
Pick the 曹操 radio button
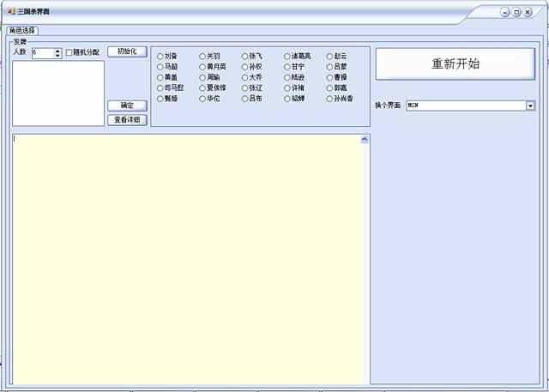329,77
